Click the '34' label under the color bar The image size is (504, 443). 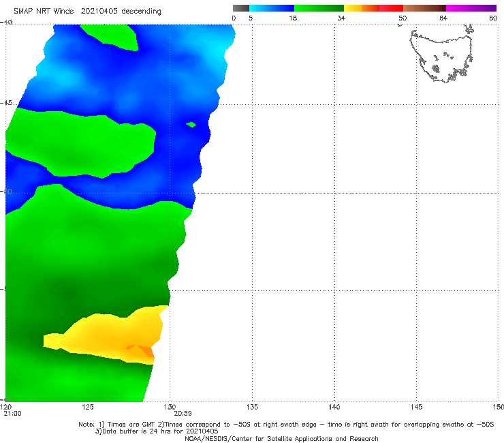point(341,18)
